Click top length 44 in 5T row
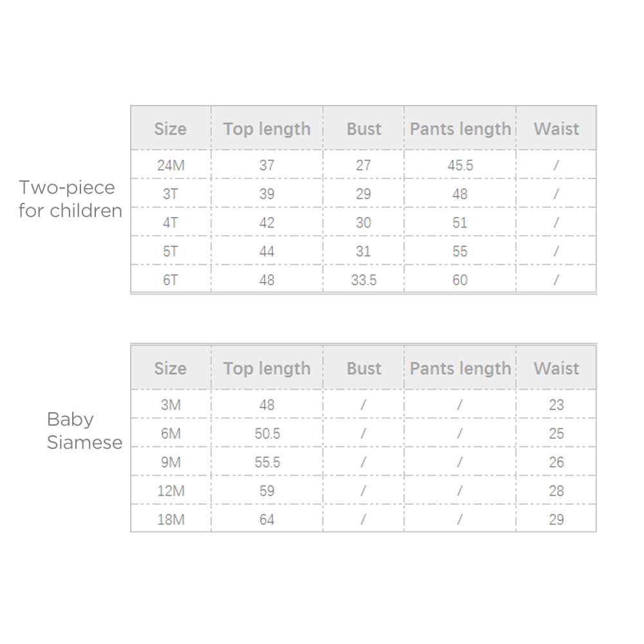644x644 pixels. point(267,251)
